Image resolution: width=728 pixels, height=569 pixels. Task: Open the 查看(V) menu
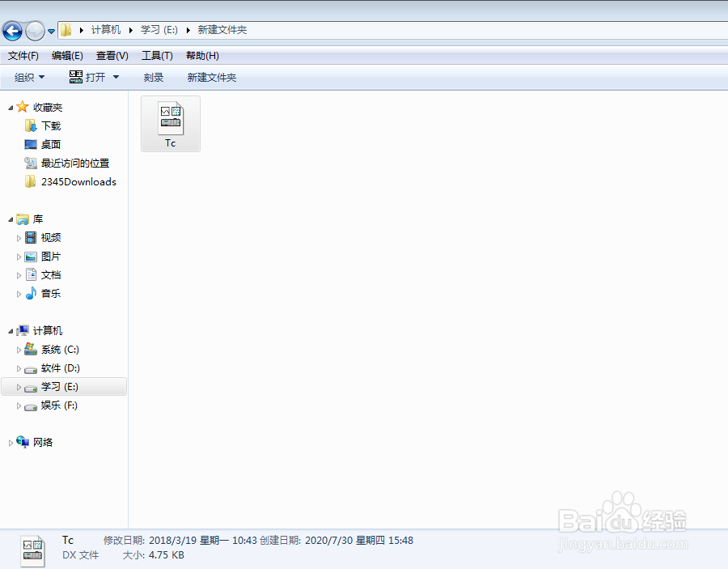[x=112, y=56]
